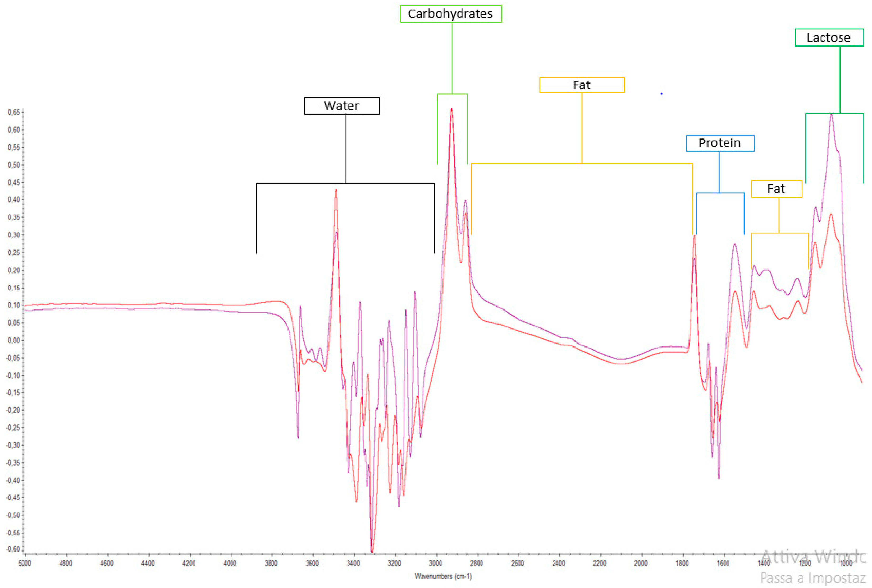Click the Wavenumbers (cm-1) axis title

click(443, 576)
